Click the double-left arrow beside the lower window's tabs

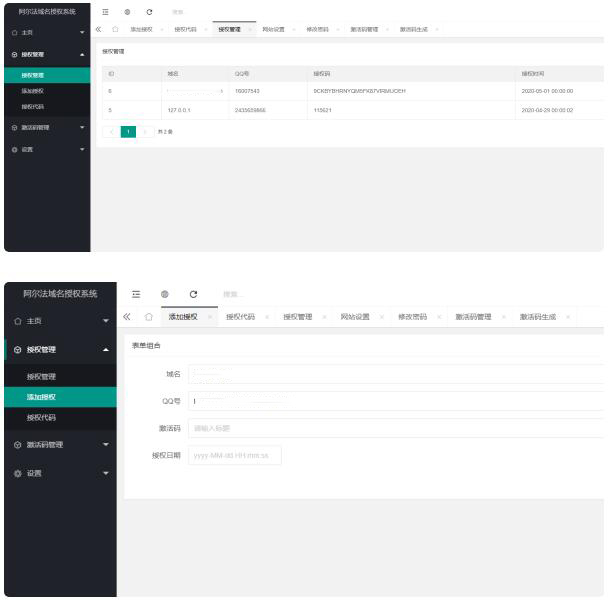coord(127,317)
